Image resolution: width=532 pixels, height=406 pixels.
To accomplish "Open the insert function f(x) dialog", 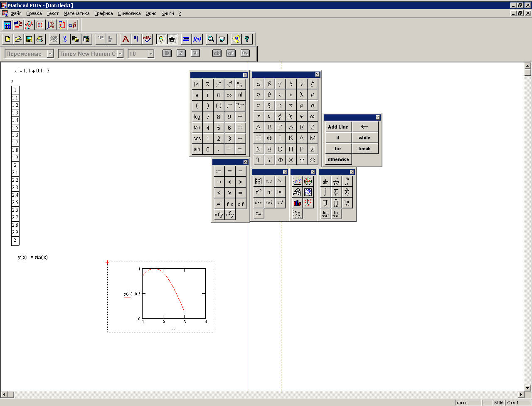I will [197, 39].
